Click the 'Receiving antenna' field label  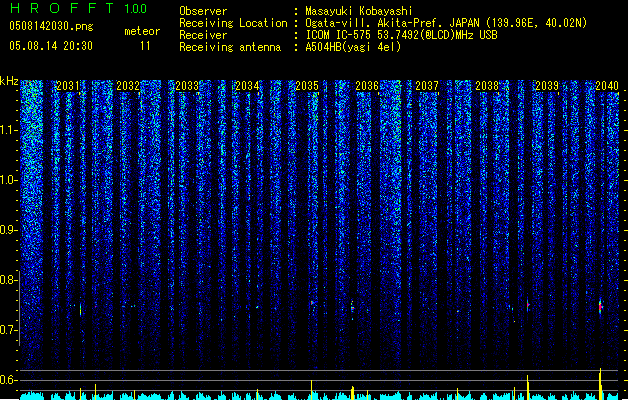pyautogui.click(x=230, y=47)
